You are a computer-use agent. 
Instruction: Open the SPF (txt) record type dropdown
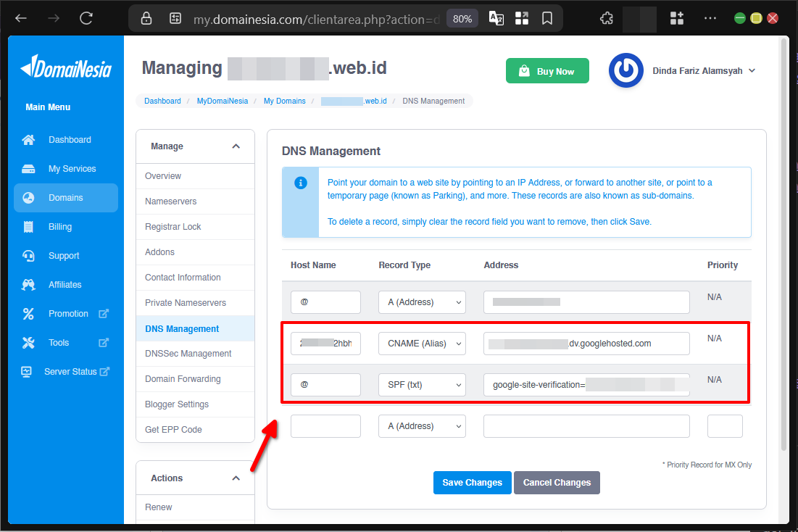(422, 385)
